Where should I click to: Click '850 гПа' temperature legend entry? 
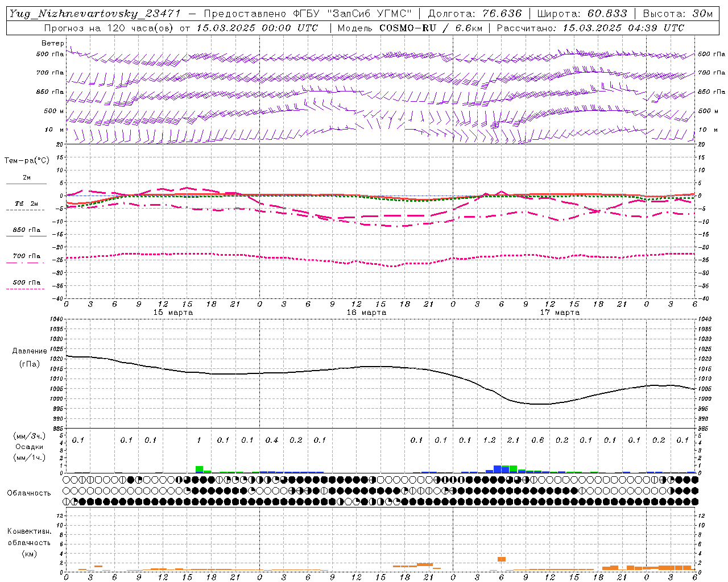[x=27, y=230]
